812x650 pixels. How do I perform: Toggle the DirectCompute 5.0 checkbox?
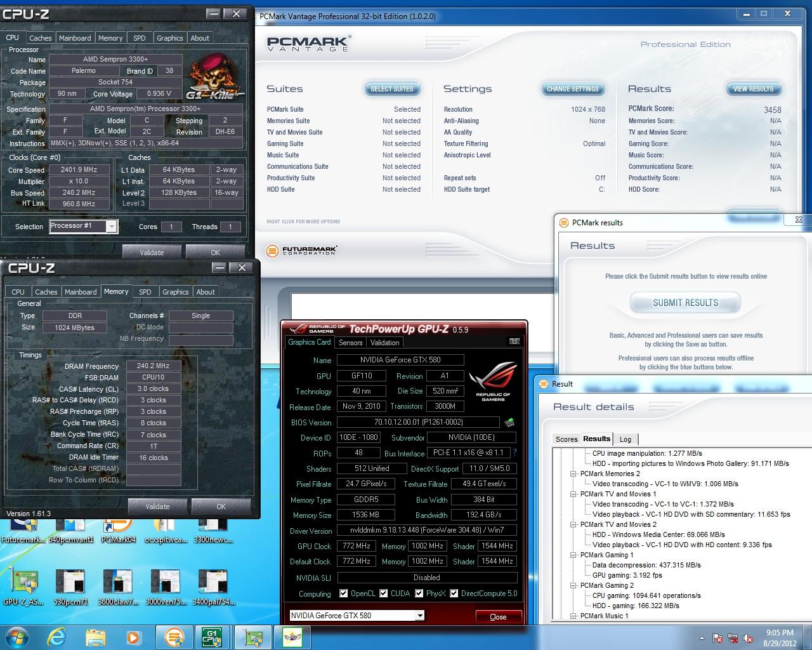pyautogui.click(x=454, y=594)
